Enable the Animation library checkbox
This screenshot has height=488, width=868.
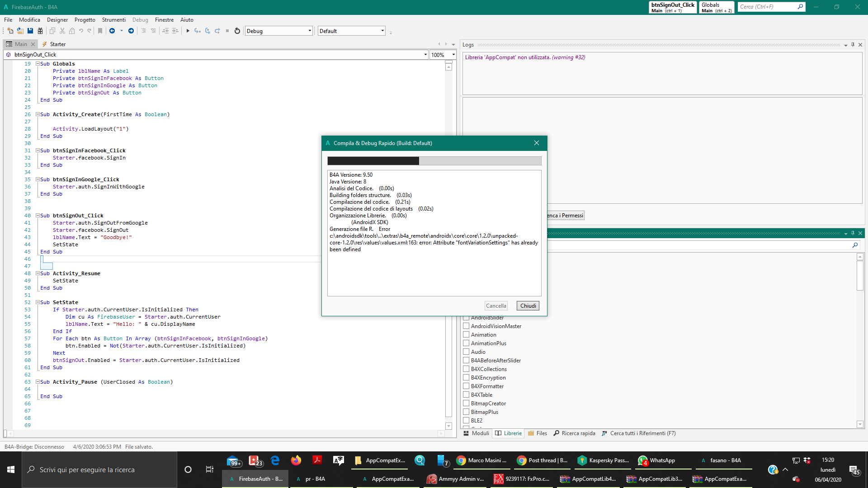(466, 334)
